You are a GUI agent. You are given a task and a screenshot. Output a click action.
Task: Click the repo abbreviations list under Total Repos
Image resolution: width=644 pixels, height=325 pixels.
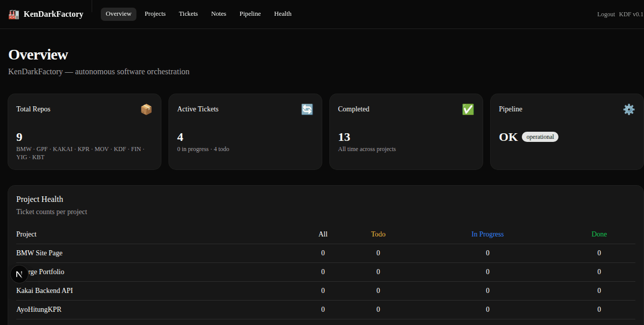click(80, 153)
